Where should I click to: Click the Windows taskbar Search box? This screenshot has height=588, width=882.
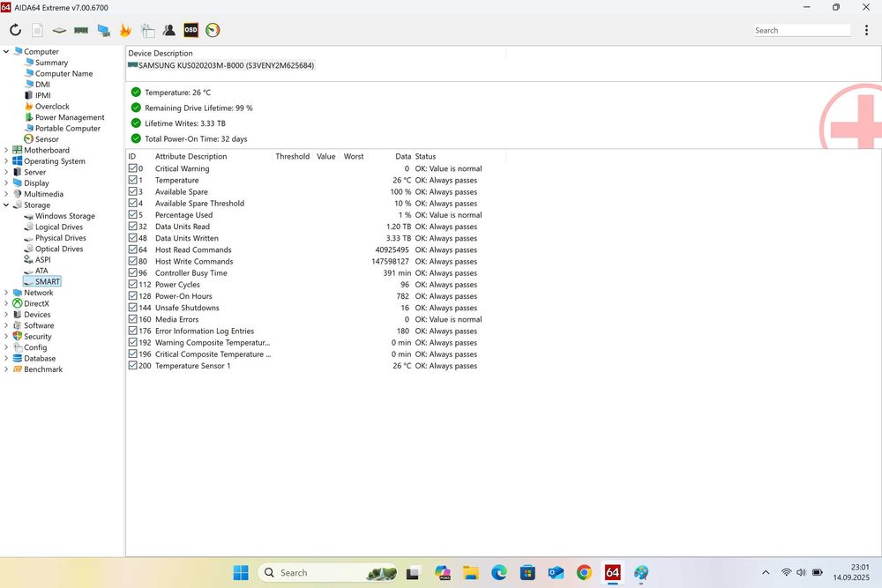pos(327,572)
